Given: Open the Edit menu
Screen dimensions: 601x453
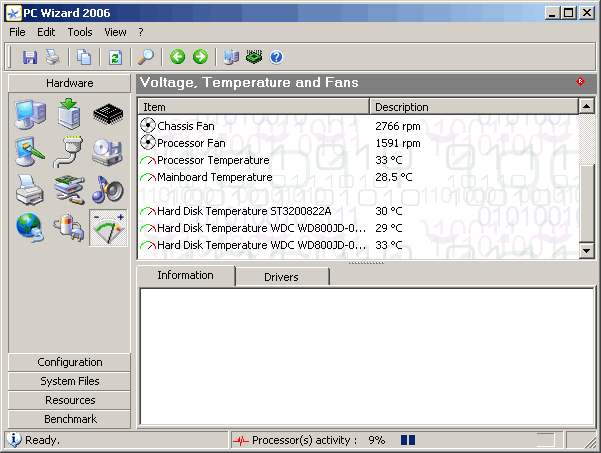Looking at the screenshot, I should click(x=46, y=32).
